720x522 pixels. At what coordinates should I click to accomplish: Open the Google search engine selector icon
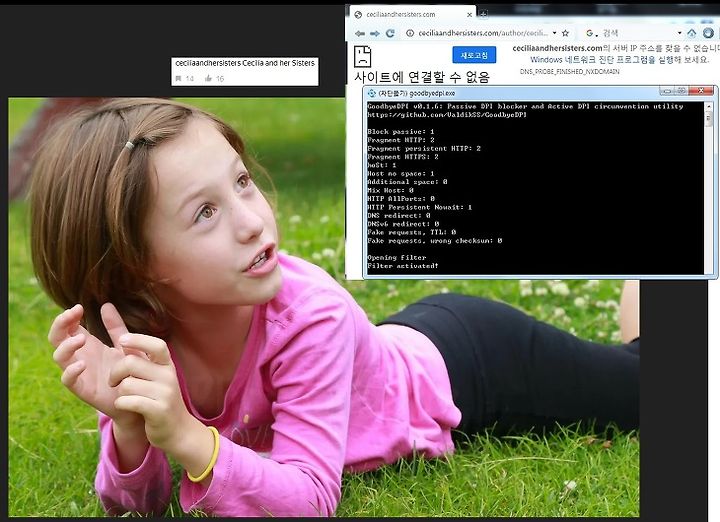pyautogui.click(x=590, y=33)
